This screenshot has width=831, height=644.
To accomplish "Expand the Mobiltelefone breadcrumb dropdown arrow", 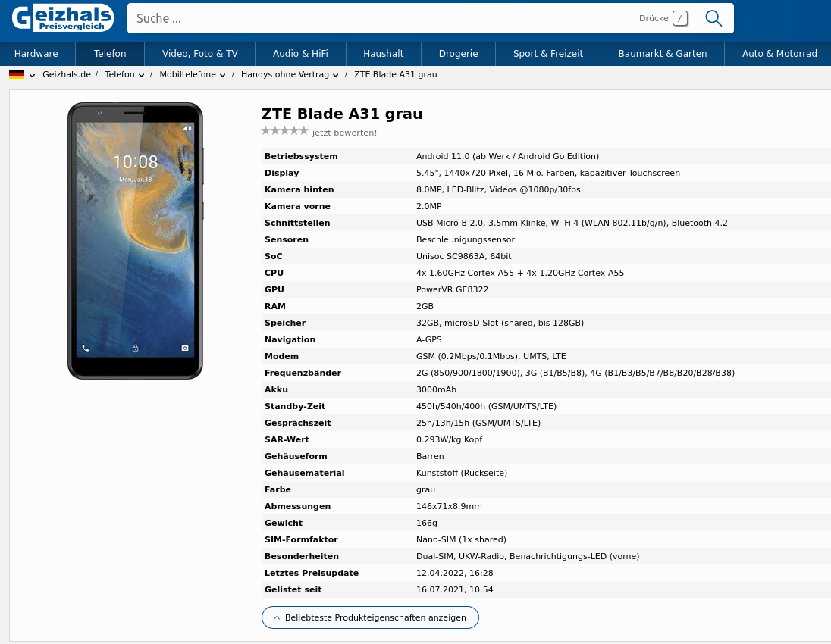I will pos(223,75).
